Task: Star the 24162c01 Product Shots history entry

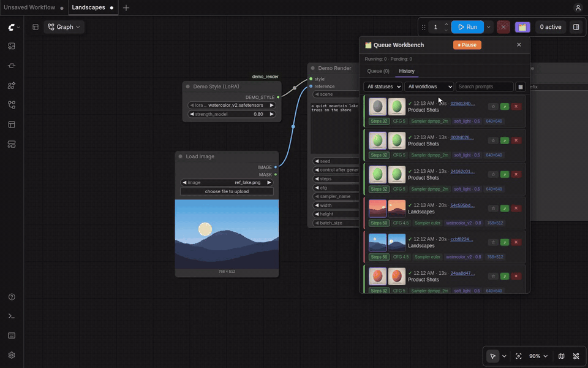Action: [x=493, y=174]
